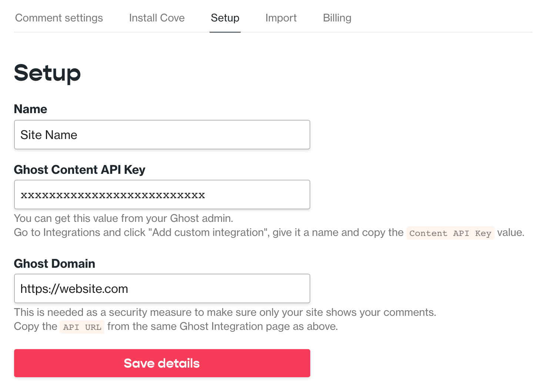Focus the Ghost Domain input field
The width and height of the screenshot is (548, 392).
pyautogui.click(x=162, y=288)
